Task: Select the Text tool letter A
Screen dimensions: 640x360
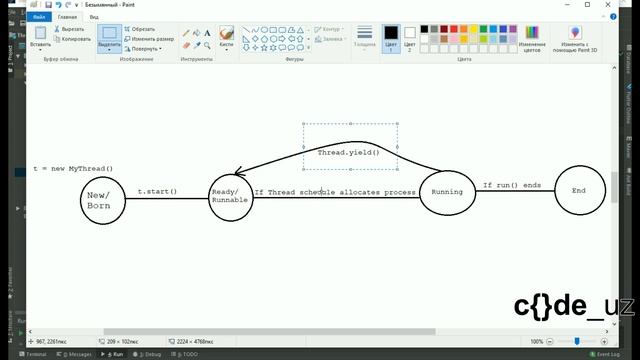Action: pyautogui.click(x=207, y=33)
